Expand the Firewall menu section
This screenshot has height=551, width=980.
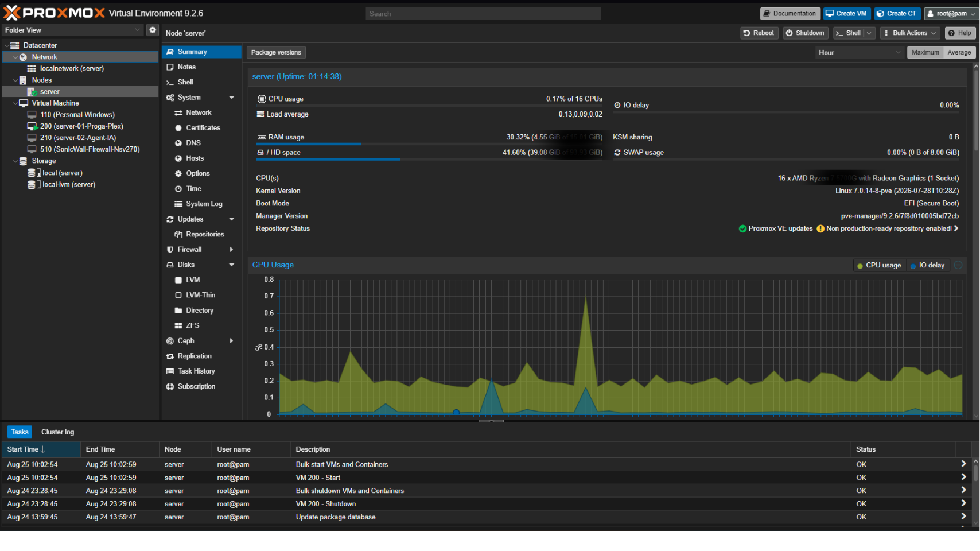click(x=232, y=250)
